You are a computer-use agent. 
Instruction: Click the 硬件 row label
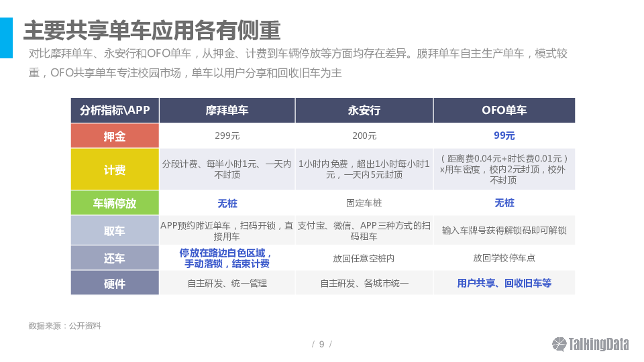(x=115, y=284)
